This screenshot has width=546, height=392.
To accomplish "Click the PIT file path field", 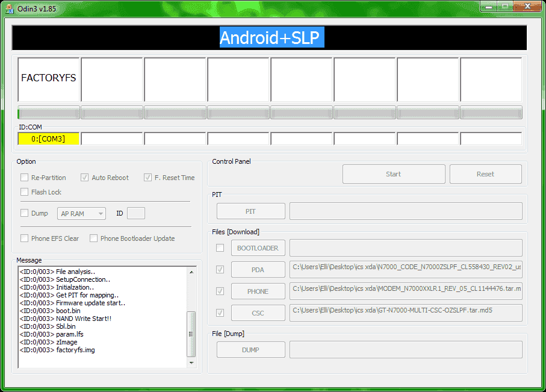I will click(406, 211).
